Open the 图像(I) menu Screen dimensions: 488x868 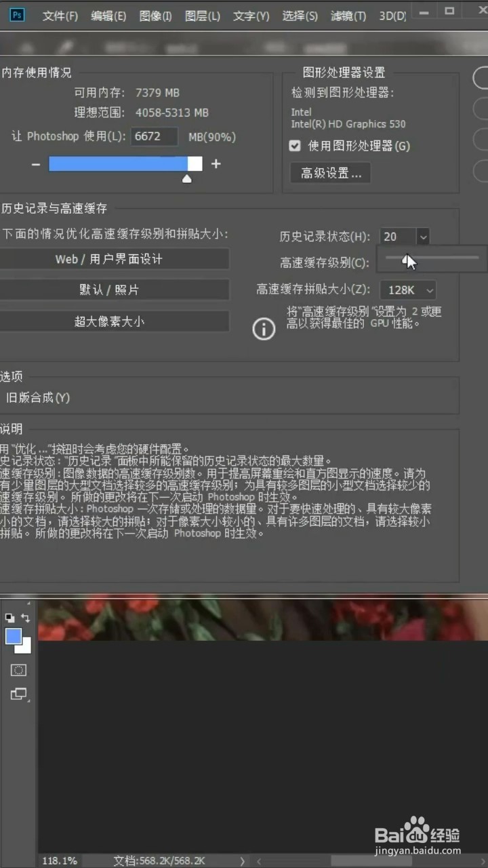pyautogui.click(x=156, y=16)
